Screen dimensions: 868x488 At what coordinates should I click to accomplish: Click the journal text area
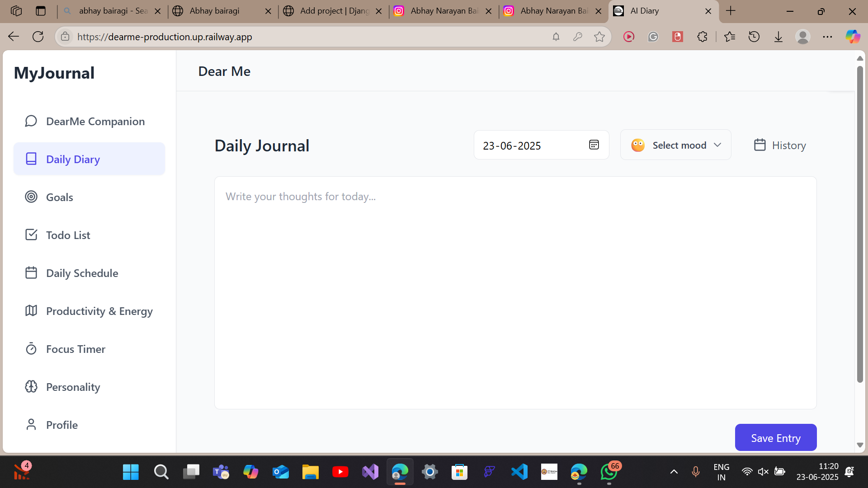coord(515,293)
